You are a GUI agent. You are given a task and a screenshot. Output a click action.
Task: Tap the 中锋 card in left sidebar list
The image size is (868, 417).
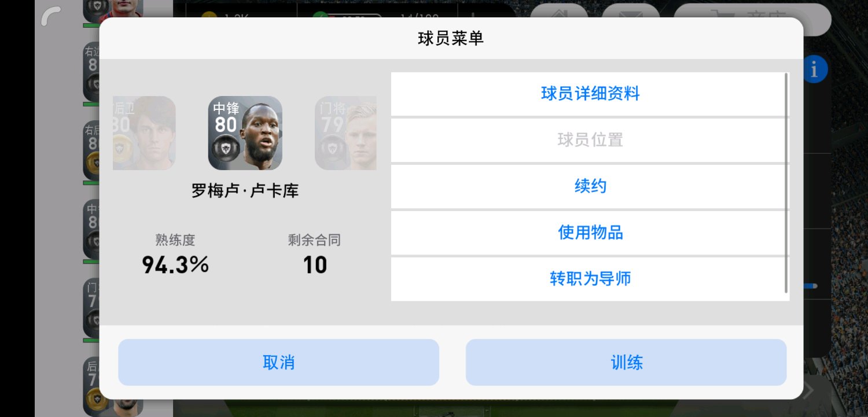click(x=91, y=230)
